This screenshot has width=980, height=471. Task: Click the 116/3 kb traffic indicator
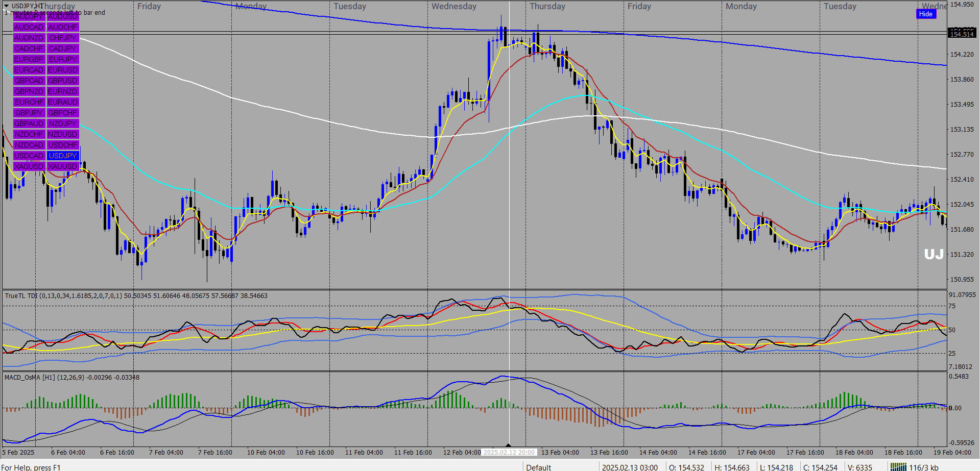[923, 467]
